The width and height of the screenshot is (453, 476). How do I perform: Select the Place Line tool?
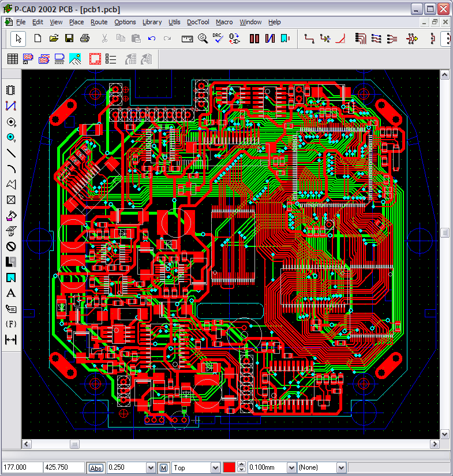11,153
